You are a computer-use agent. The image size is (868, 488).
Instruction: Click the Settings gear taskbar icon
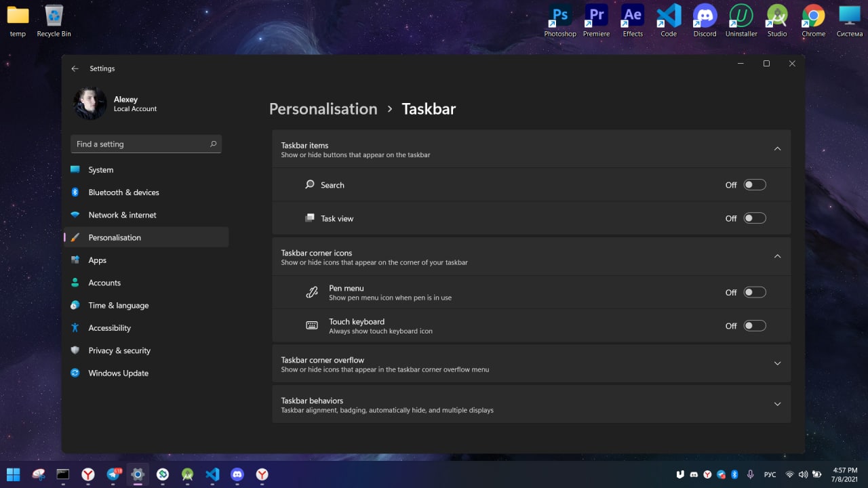coord(138,474)
